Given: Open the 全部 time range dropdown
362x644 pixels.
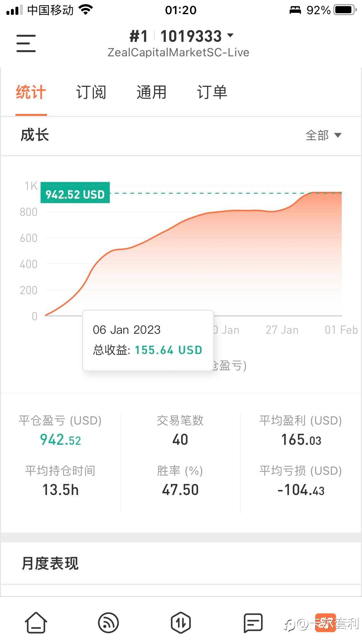Looking at the screenshot, I should point(323,135).
